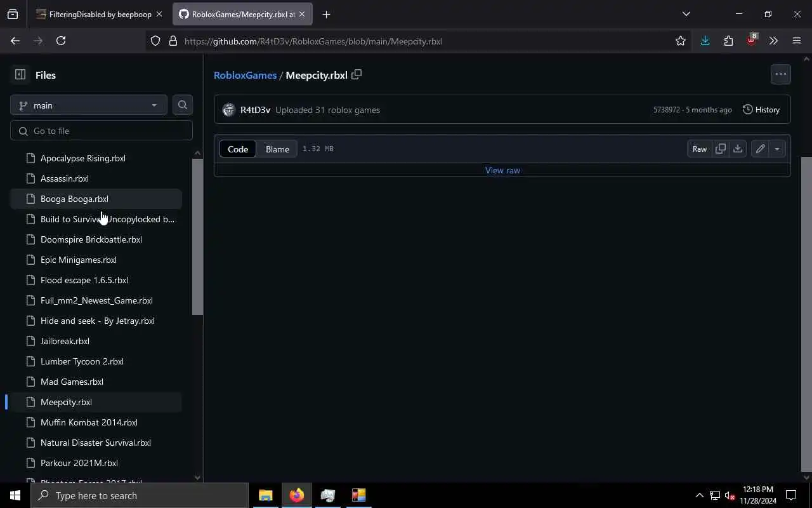
Task: Select Mad Games.rbxl
Action: click(x=96, y=382)
